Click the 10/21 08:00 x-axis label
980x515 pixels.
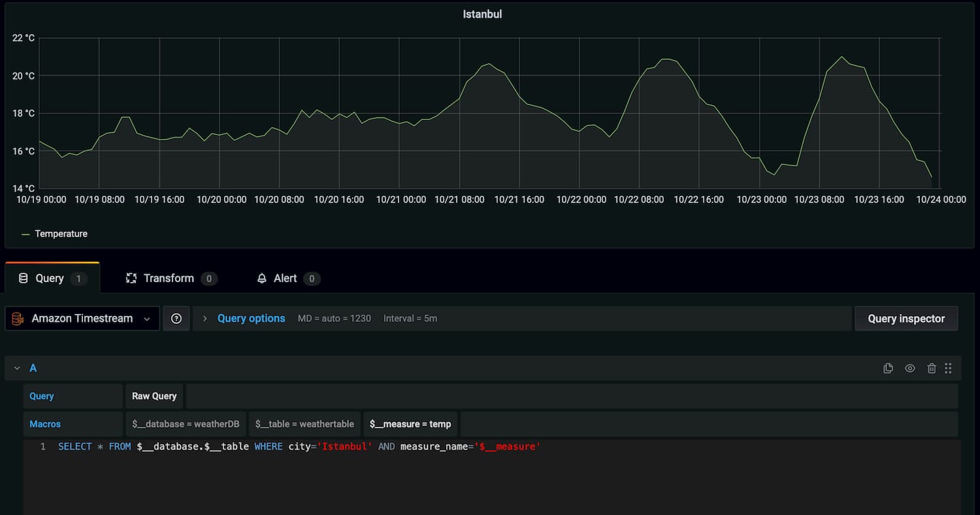pos(459,200)
